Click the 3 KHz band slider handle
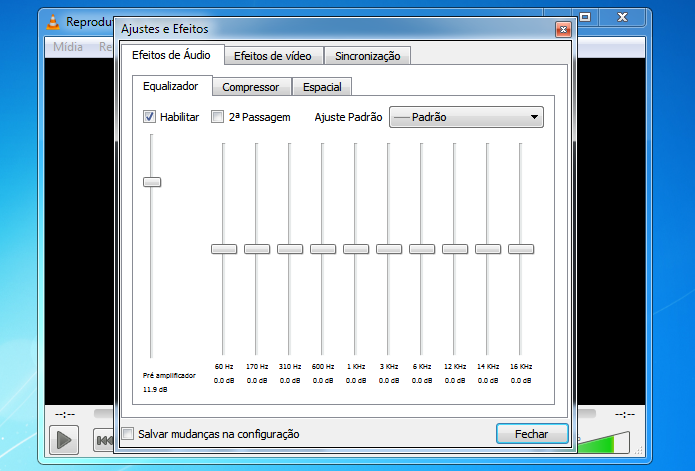Screen dimensions: 695x471 (389, 249)
